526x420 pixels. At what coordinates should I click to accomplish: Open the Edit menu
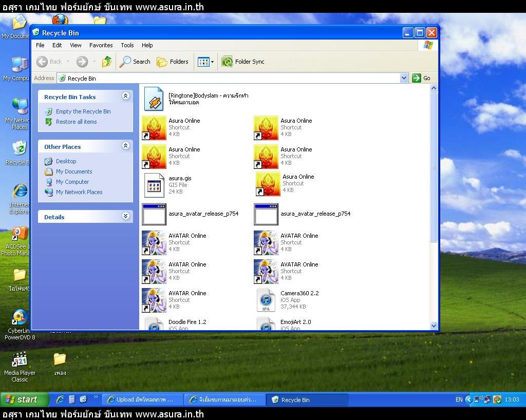[57, 45]
